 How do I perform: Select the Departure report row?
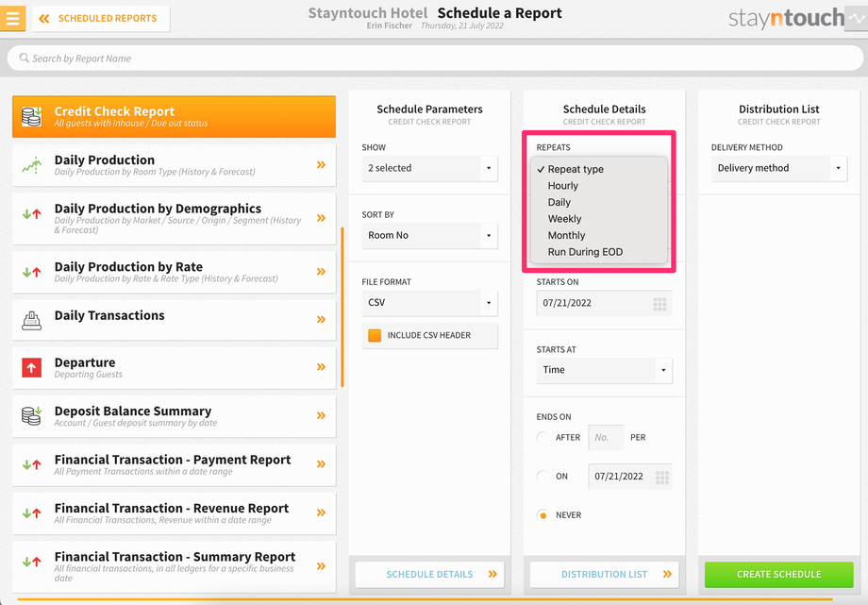(x=174, y=367)
